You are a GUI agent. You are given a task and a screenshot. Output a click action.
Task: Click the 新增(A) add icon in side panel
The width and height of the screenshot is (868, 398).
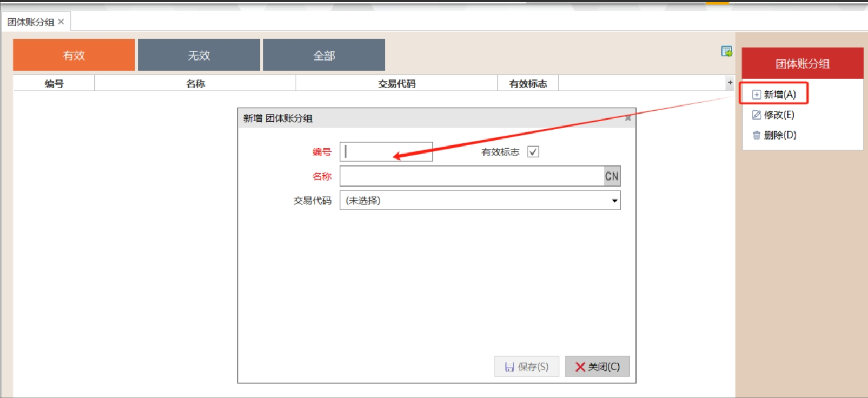click(756, 95)
